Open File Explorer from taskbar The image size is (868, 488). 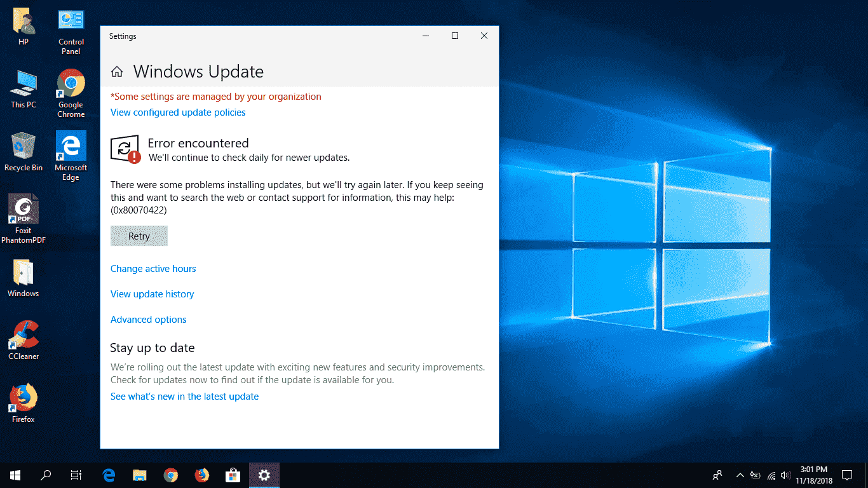click(140, 475)
